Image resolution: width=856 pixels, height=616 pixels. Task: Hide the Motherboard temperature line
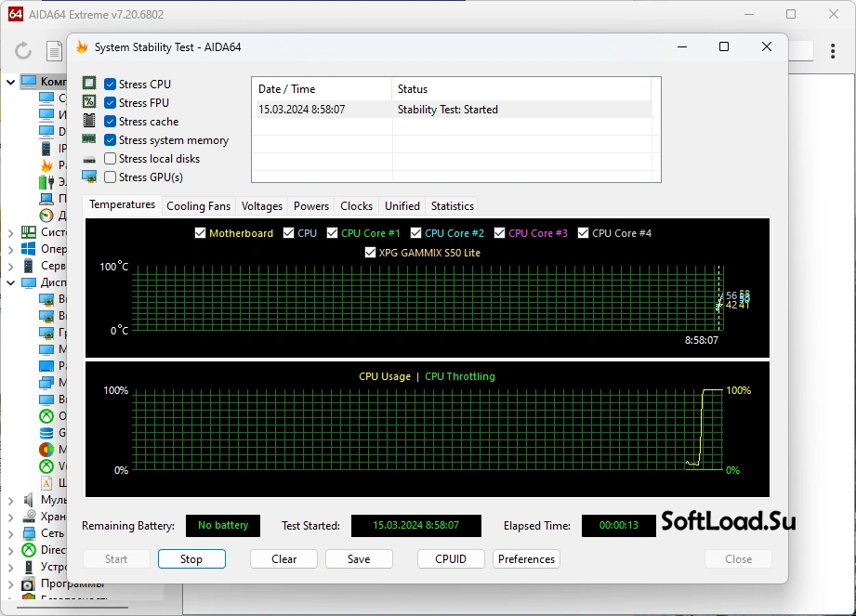[200, 233]
